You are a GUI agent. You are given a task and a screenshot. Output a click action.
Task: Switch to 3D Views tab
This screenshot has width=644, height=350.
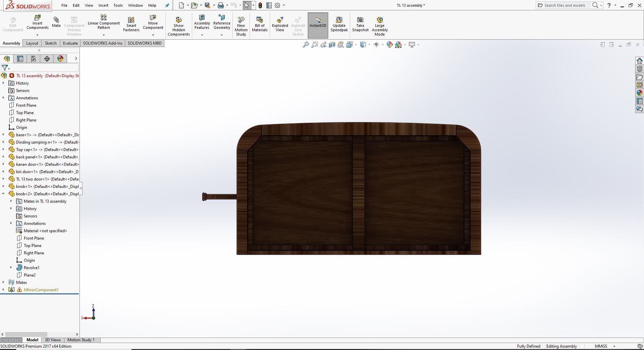pos(53,340)
